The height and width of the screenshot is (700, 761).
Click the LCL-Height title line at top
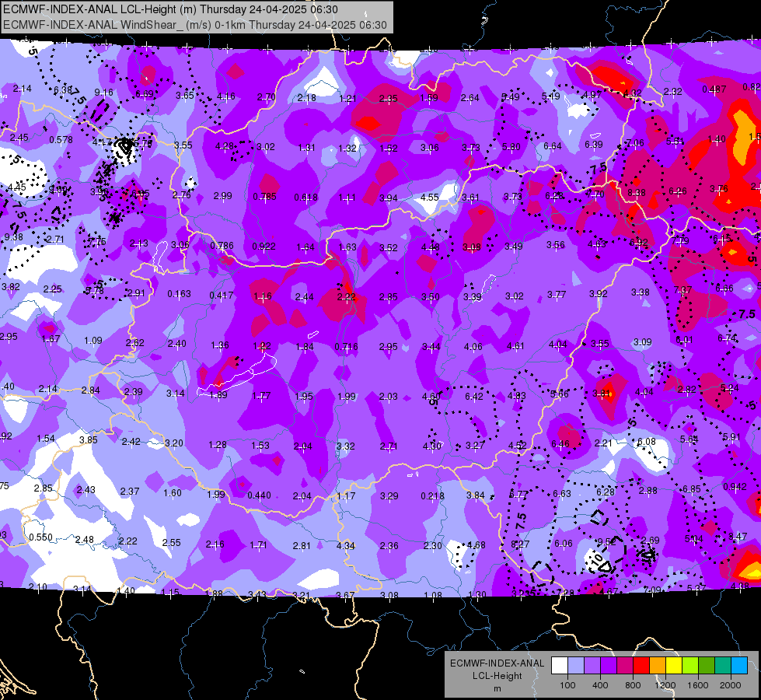pyautogui.click(x=170, y=9)
